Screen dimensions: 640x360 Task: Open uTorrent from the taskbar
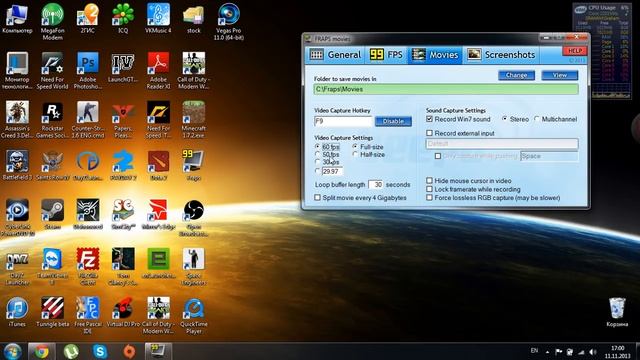coord(71,351)
